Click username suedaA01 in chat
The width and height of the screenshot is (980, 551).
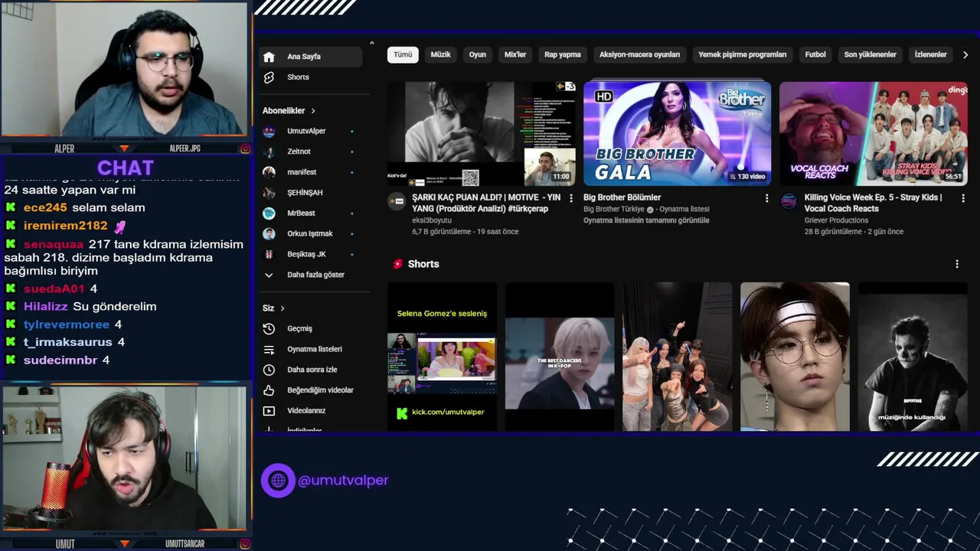click(54, 289)
